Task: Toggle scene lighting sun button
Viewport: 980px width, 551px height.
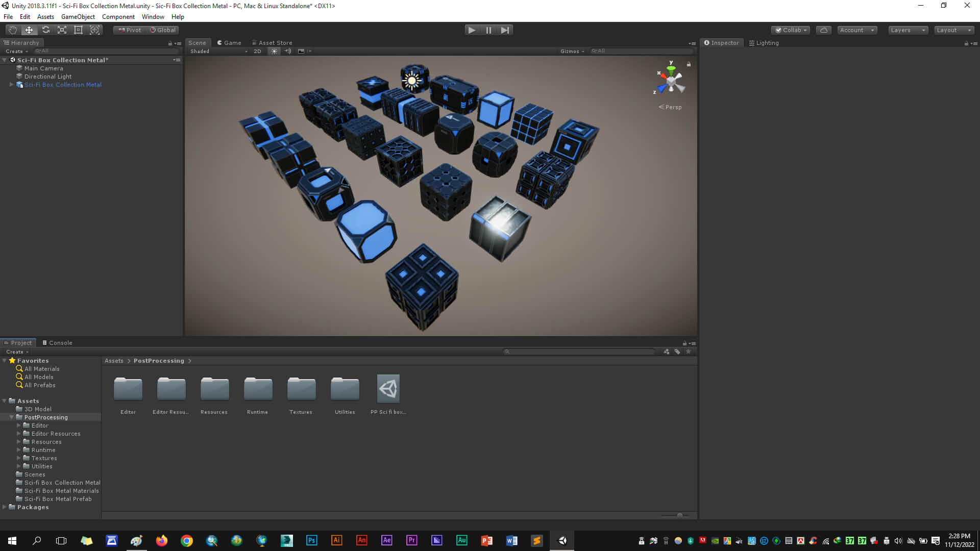Action: coord(274,51)
